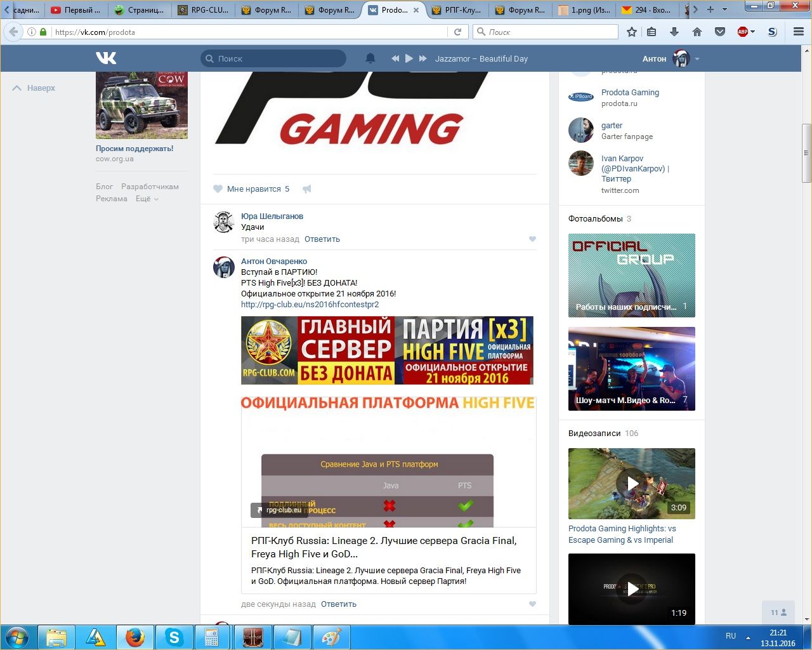Click the Skype extension icon in toolbar

pyautogui.click(x=772, y=32)
